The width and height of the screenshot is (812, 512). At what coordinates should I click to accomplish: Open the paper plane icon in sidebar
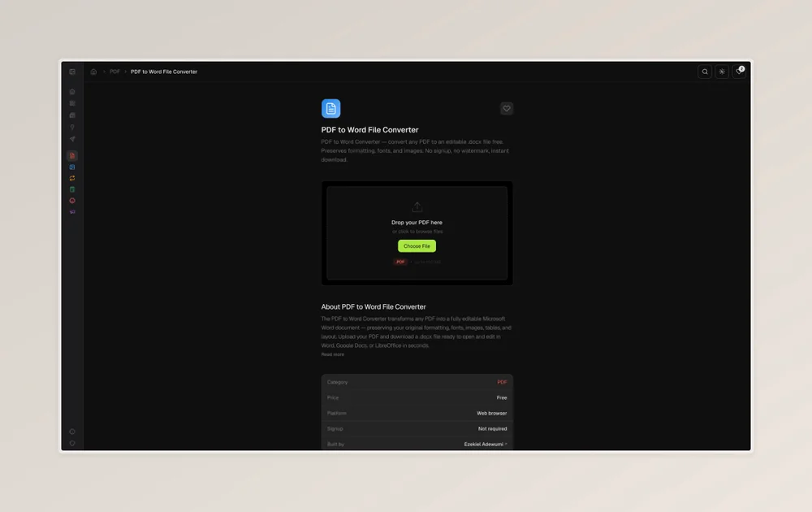(72, 139)
